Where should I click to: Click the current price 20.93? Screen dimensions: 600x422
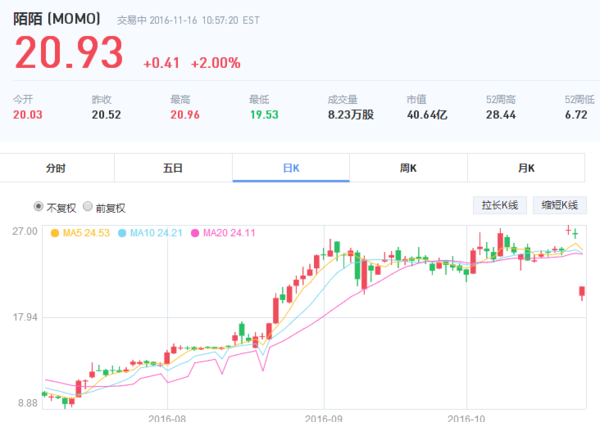click(69, 52)
